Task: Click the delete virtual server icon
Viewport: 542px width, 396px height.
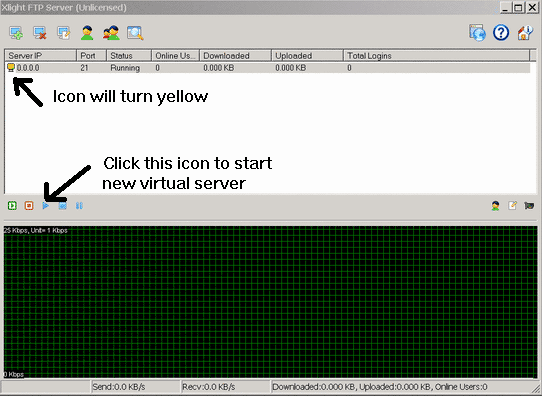Action: [40, 33]
